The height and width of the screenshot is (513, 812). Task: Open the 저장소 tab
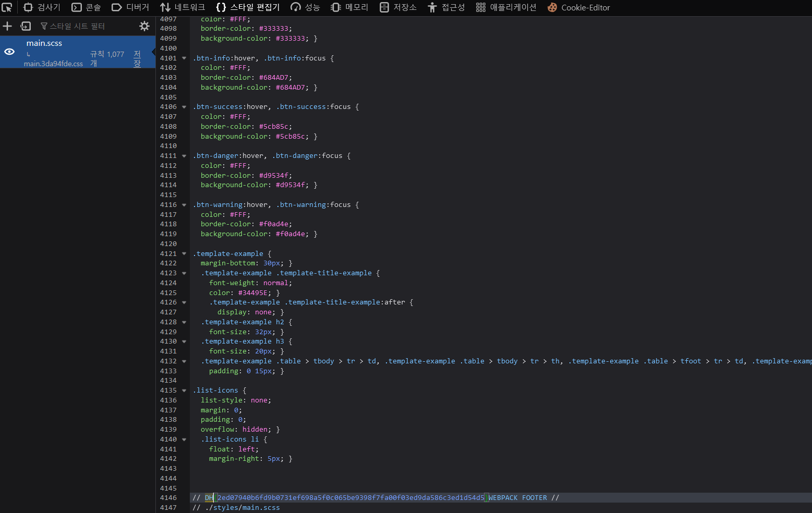pyautogui.click(x=398, y=7)
